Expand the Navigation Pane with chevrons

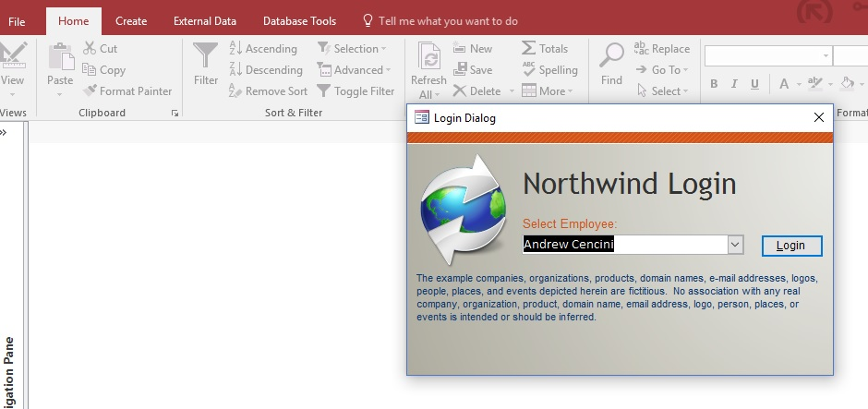[x=4, y=132]
